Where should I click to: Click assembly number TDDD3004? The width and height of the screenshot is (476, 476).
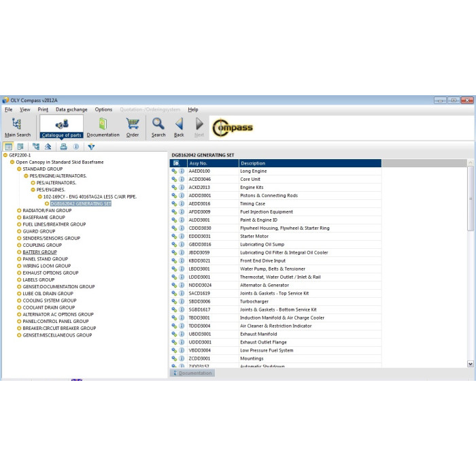(199, 326)
